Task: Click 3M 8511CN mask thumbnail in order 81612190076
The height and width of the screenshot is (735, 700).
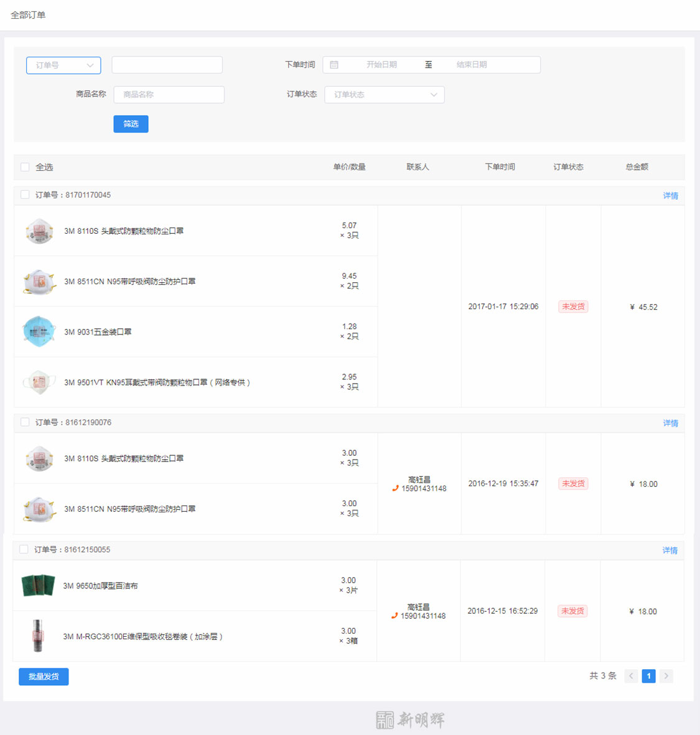Action: click(x=39, y=509)
